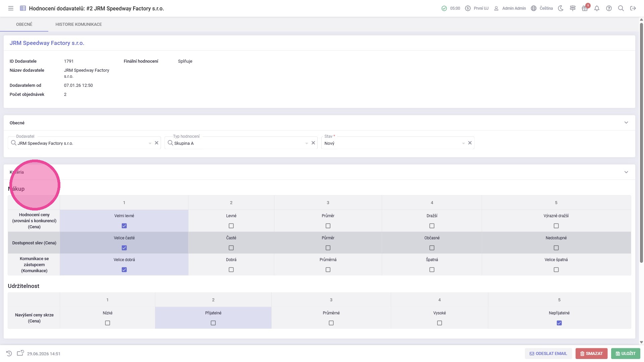This screenshot has width=644, height=362.
Task: Click the scrollbar down arrow
Action: point(641,342)
